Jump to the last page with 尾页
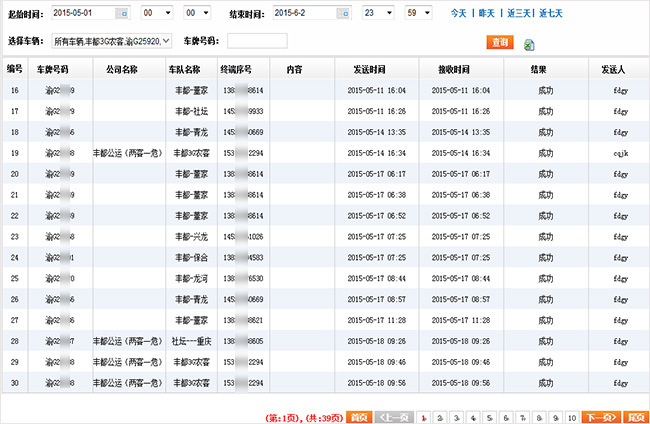The width and height of the screenshot is (650, 424). coord(636,417)
